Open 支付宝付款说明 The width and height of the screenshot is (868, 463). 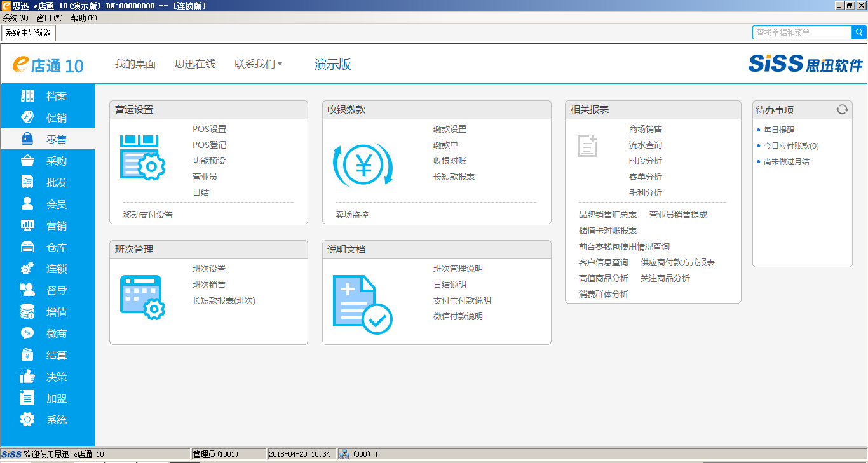click(x=462, y=300)
